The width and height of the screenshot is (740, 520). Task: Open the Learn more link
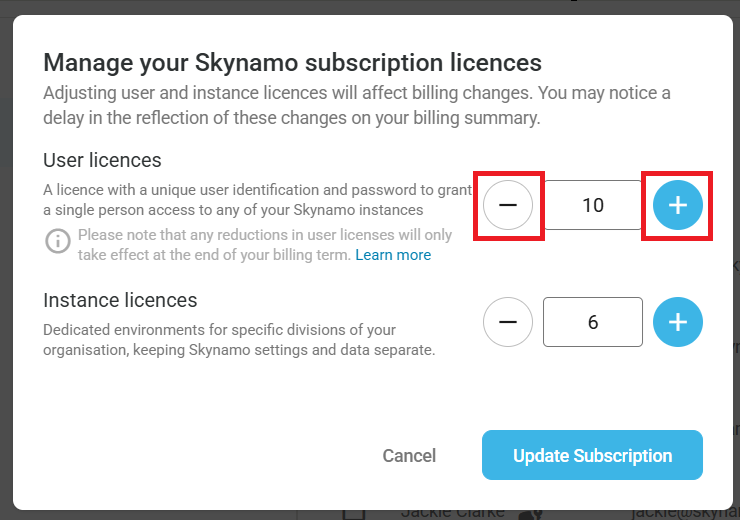[393, 255]
